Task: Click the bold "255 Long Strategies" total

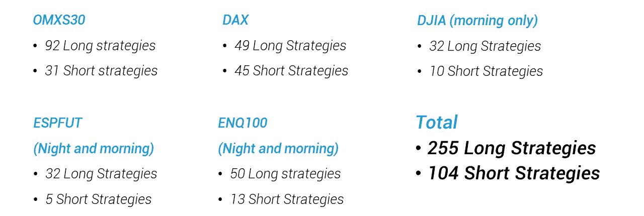Action: (x=512, y=148)
